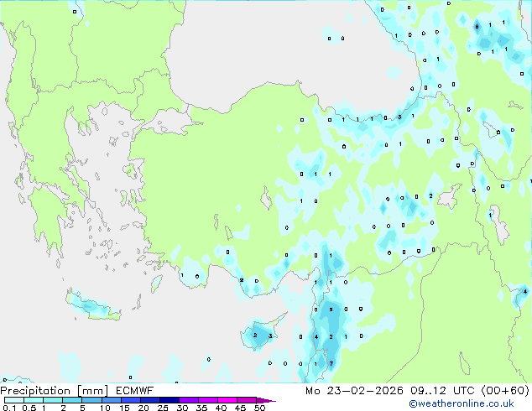Image resolution: width=532 pixels, height=411 pixels.
Task: Click the 25–30 mm dark navy swatch
Action: click(170, 400)
